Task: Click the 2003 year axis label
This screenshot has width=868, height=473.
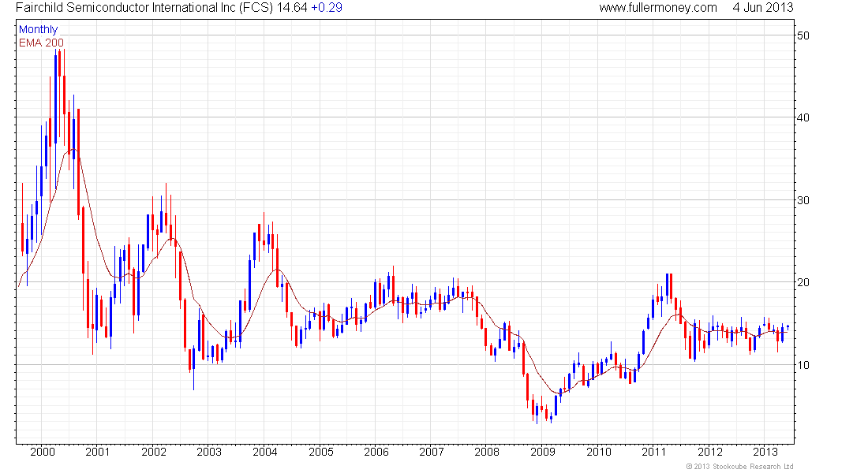Action: (x=209, y=452)
